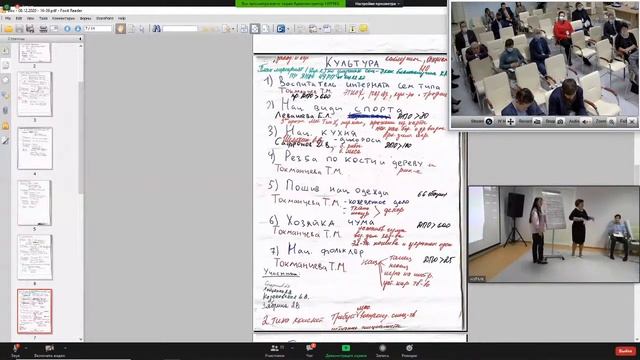Select the page 6 thumbnail
Viewport: 640px width, 360px height.
tap(35, 257)
